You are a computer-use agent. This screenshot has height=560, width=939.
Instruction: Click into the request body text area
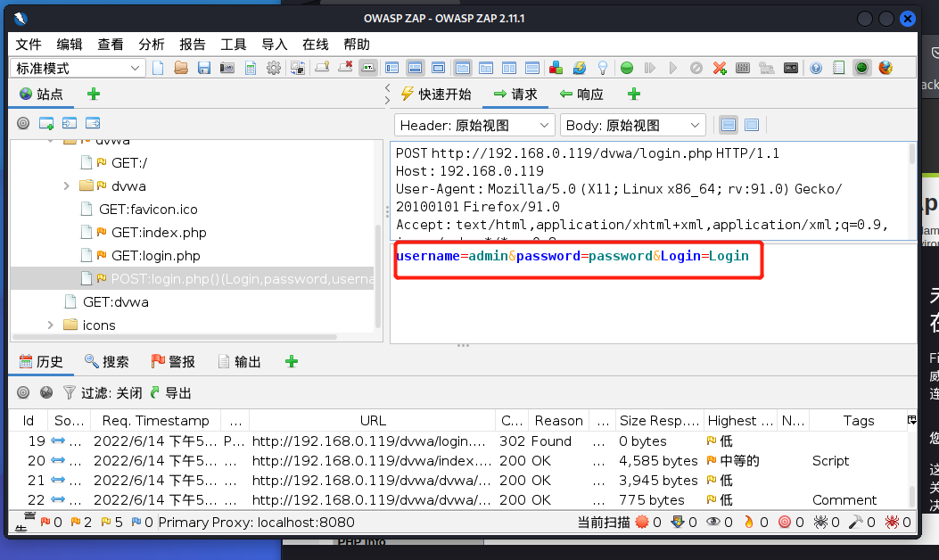click(x=653, y=293)
